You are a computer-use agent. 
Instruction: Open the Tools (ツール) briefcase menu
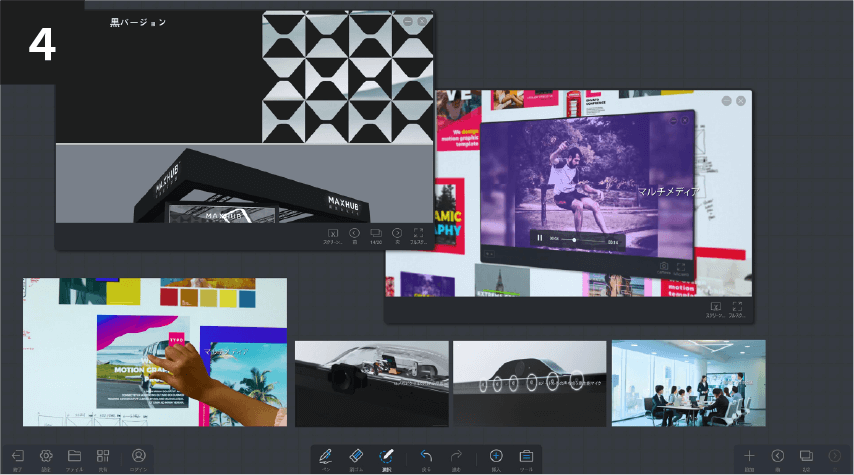click(526, 457)
